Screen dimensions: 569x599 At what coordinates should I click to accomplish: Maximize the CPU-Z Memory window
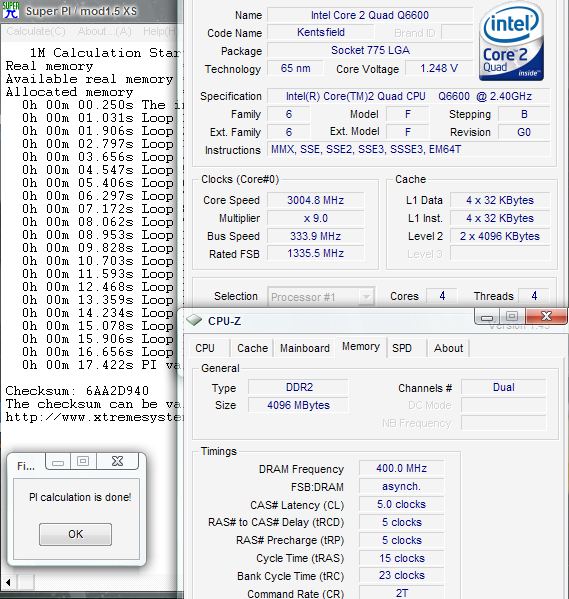(x=512, y=316)
